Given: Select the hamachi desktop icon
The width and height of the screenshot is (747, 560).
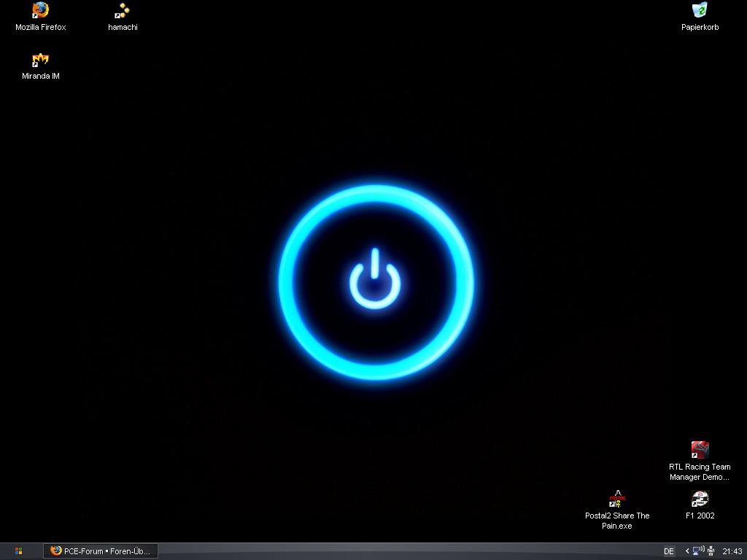Looking at the screenshot, I should coord(123,10).
